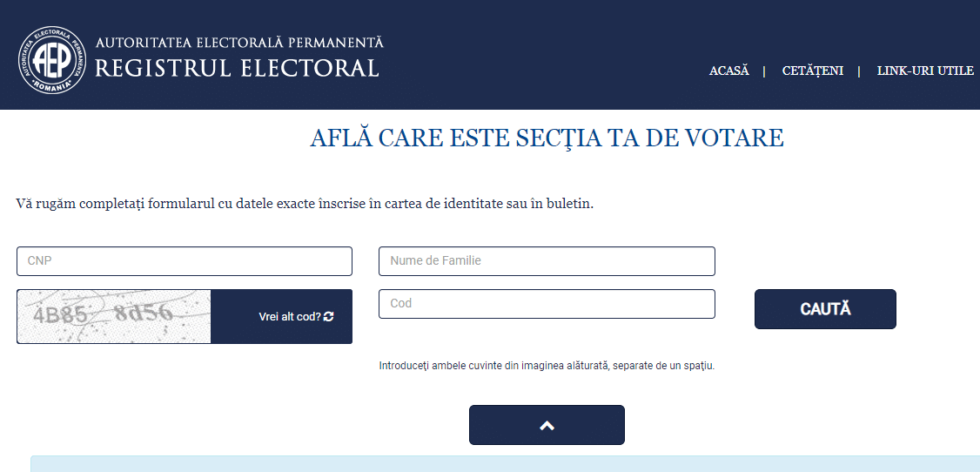The width and height of the screenshot is (980, 472).
Task: Open the ACASĂ menu item
Action: pos(728,71)
